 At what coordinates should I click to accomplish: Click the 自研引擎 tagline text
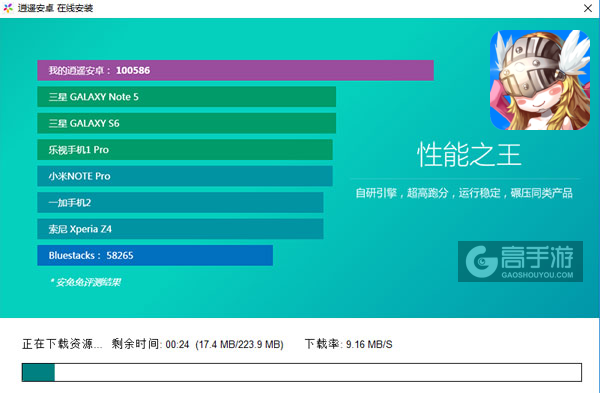[464, 193]
